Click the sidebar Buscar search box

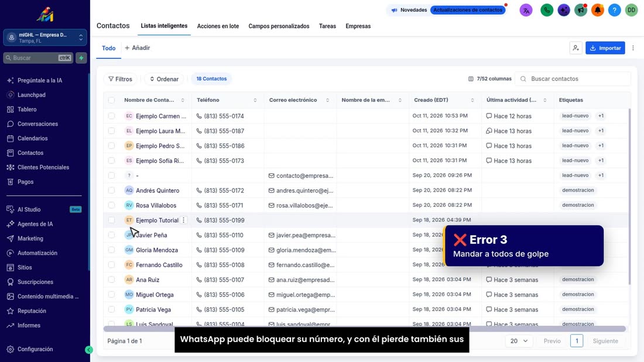(38, 58)
